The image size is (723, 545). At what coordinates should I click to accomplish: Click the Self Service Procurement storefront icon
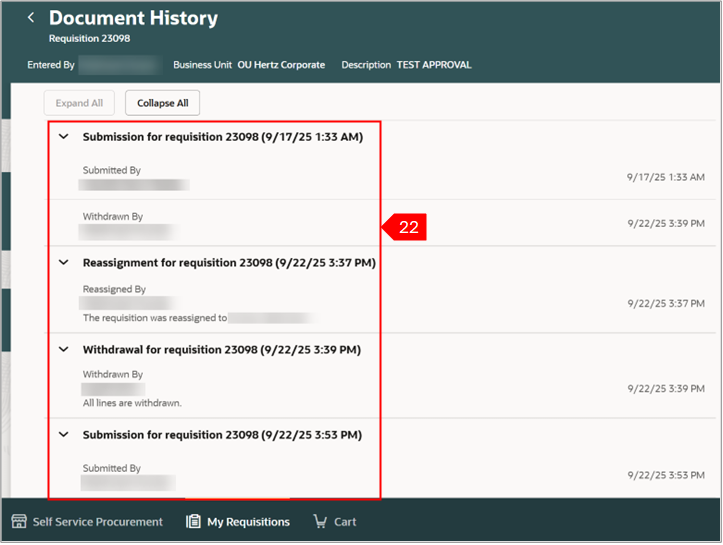click(x=19, y=521)
